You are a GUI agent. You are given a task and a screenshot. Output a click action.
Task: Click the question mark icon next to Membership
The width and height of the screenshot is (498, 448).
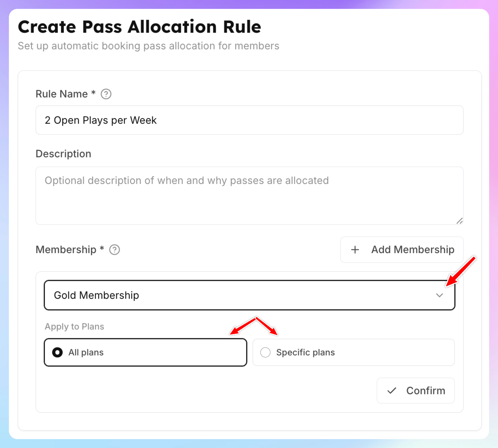coord(114,250)
